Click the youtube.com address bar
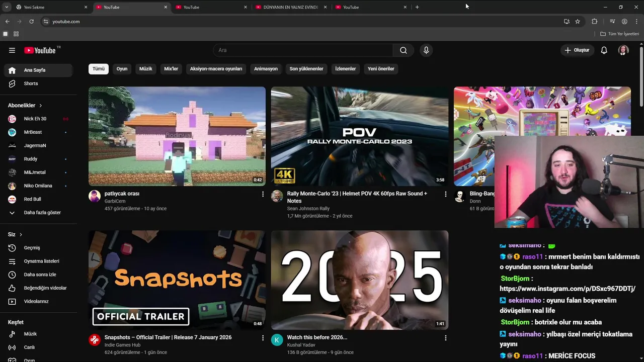The width and height of the screenshot is (644, 362). tap(302, 22)
